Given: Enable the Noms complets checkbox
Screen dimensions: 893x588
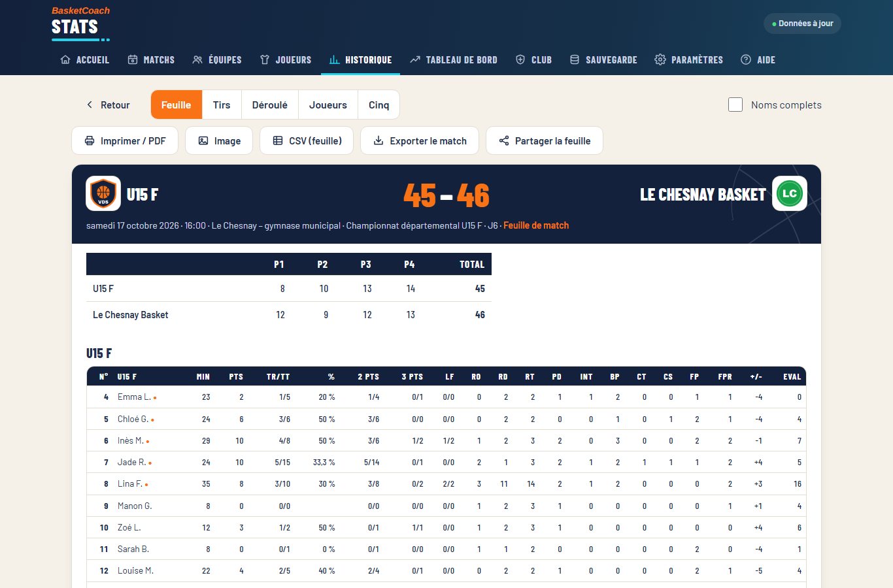Looking at the screenshot, I should click(x=735, y=105).
